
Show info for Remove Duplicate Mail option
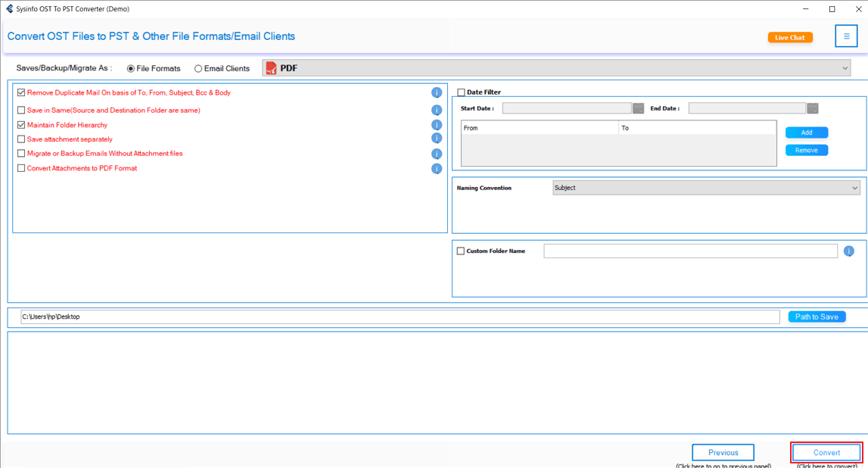(x=436, y=92)
